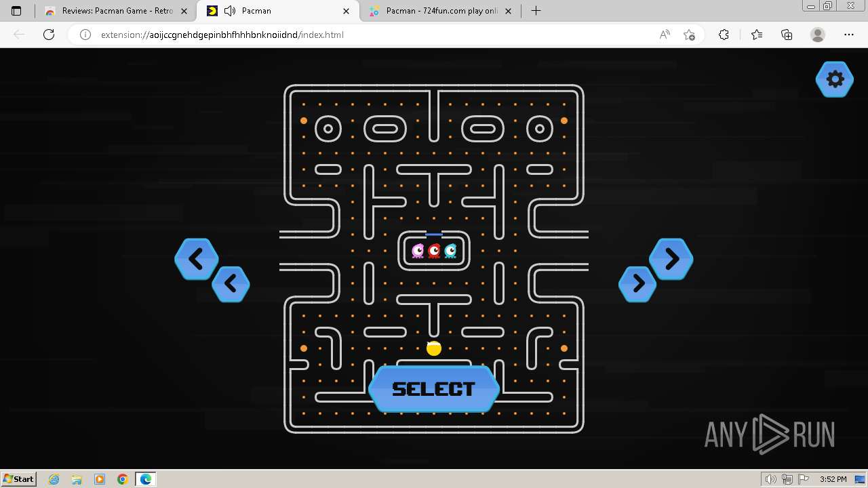Image resolution: width=868 pixels, height=488 pixels.
Task: Close the Reviews: Pacman Game tab
Action: tap(184, 11)
